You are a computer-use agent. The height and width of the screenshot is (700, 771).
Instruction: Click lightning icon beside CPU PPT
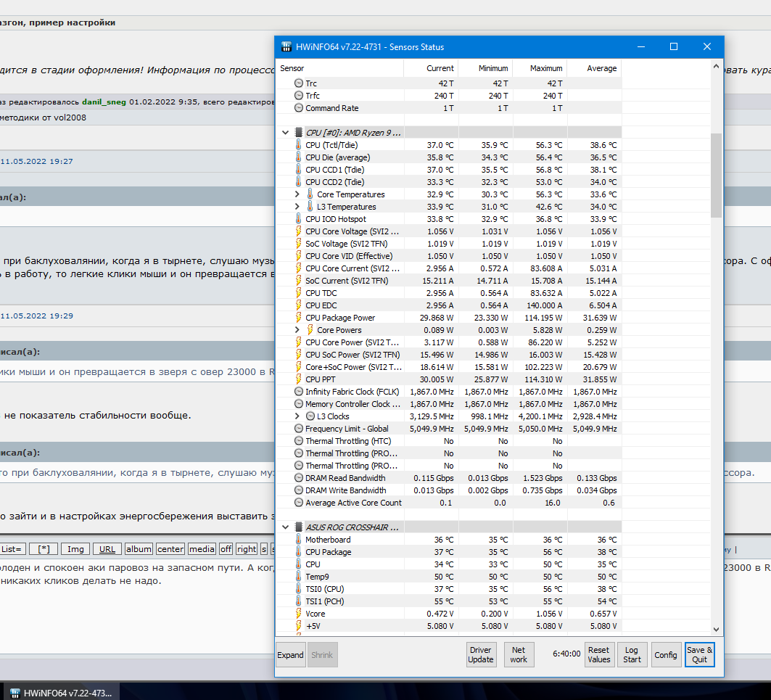pyautogui.click(x=299, y=379)
